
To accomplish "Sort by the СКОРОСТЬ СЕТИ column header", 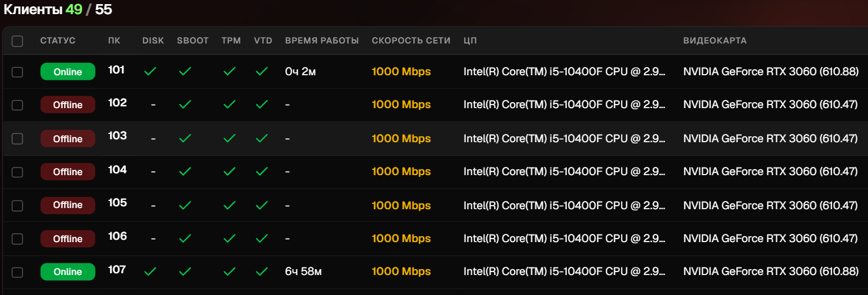I will (x=411, y=41).
